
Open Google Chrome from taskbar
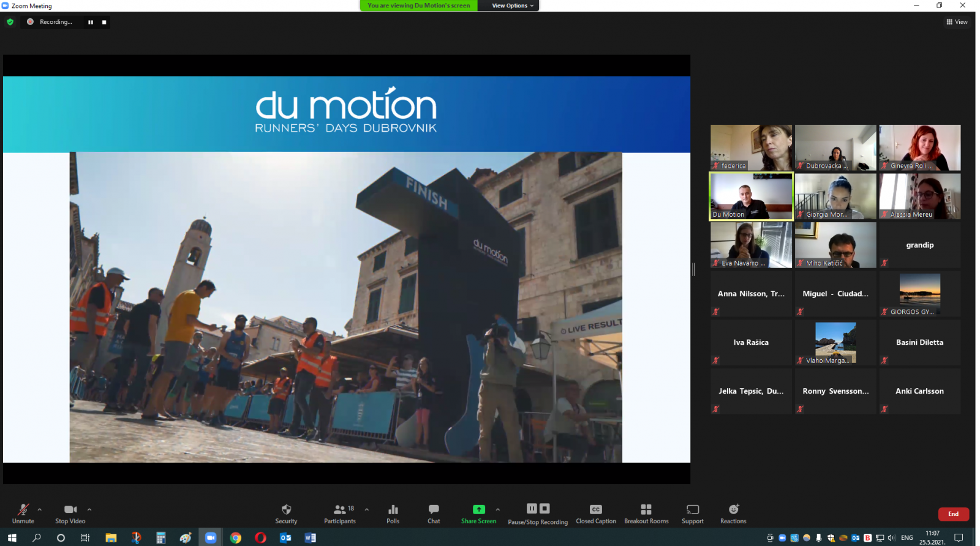pos(236,537)
